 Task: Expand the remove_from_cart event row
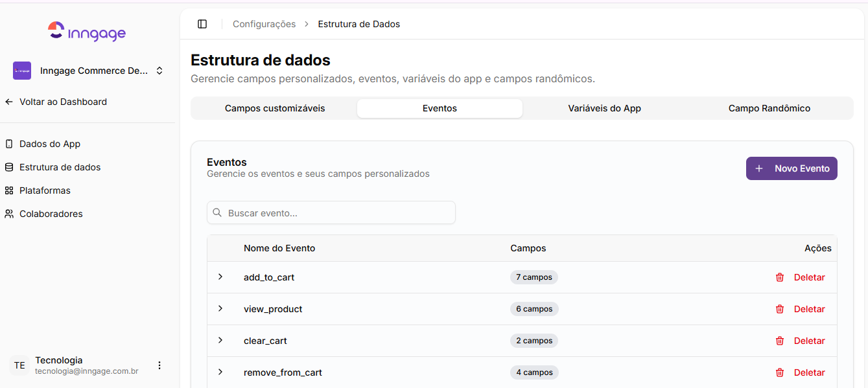coord(220,372)
